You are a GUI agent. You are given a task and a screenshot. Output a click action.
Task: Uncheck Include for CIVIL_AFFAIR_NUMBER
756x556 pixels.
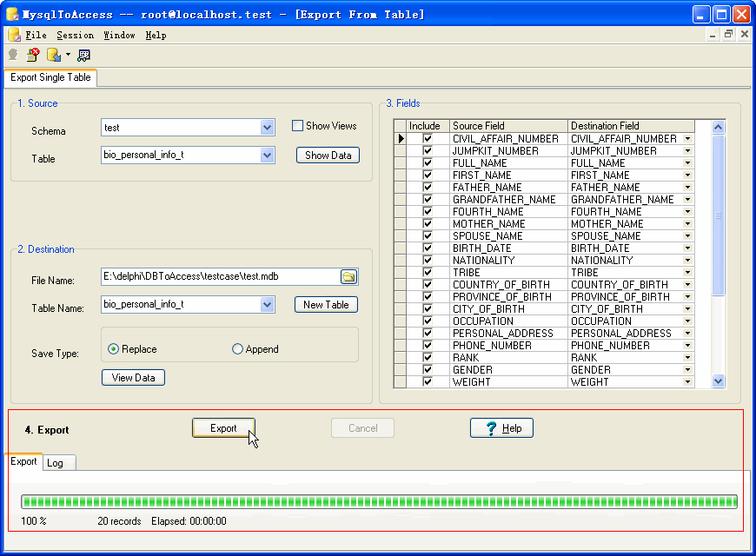(428, 139)
